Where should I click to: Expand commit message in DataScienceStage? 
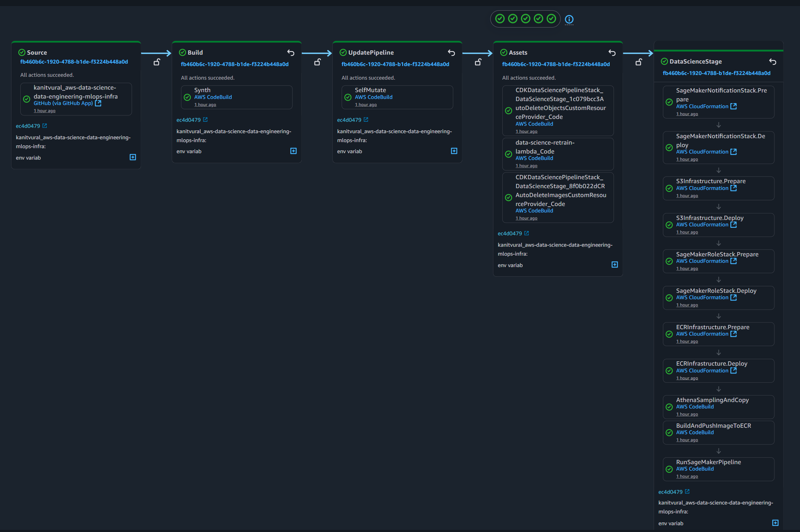775,523
